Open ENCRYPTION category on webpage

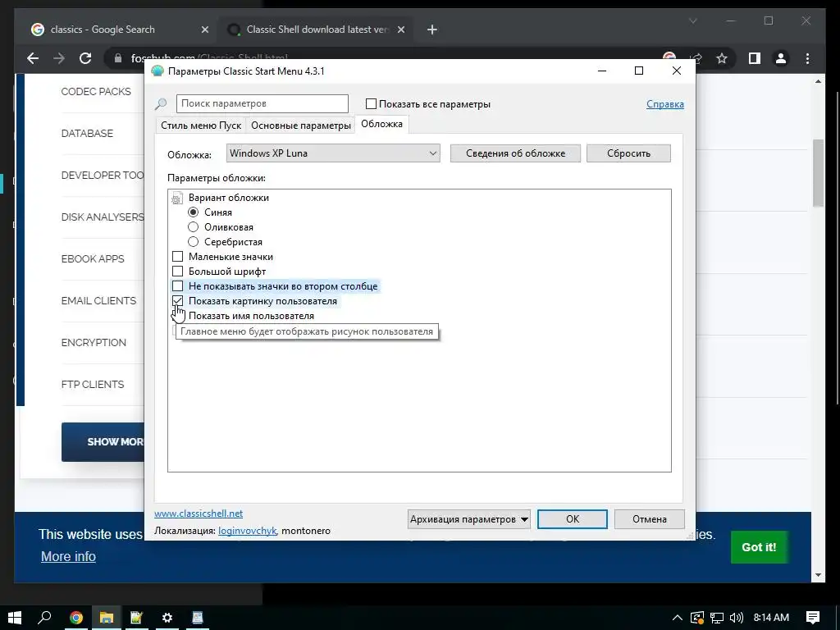(94, 342)
